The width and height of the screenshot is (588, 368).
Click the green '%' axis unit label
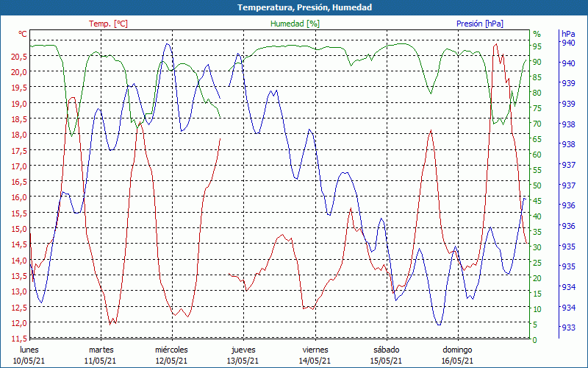click(x=537, y=34)
